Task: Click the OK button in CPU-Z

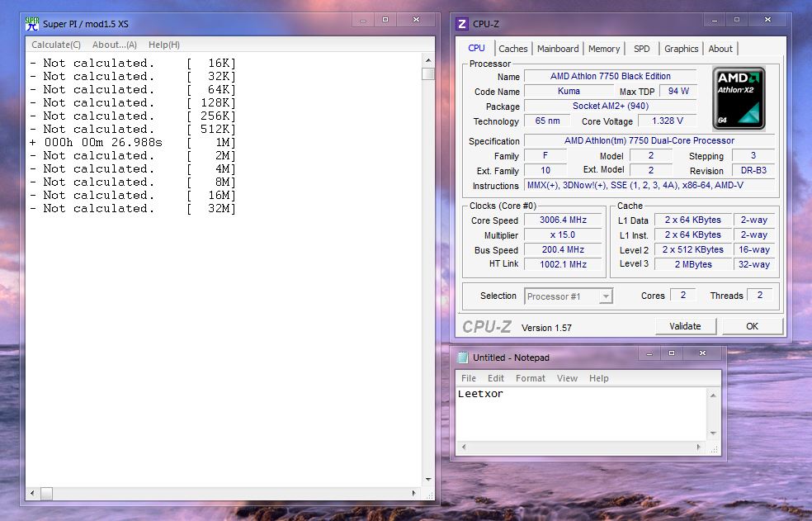Action: pos(752,326)
